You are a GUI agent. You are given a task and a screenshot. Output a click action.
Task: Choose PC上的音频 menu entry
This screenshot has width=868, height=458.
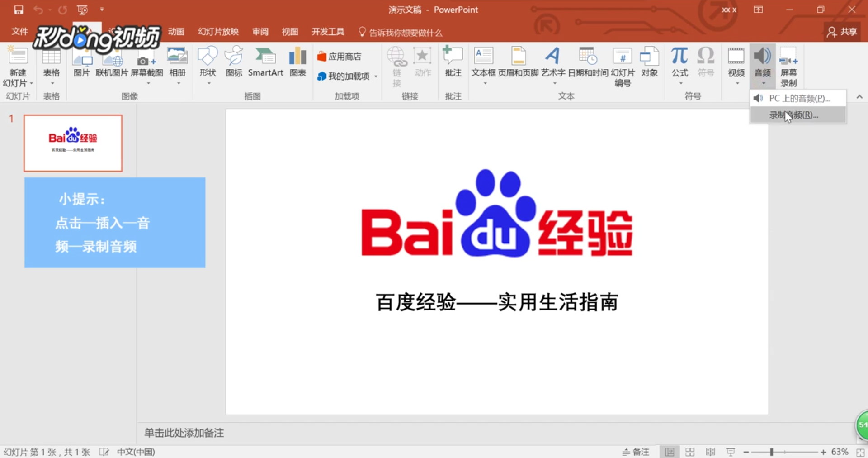point(798,98)
